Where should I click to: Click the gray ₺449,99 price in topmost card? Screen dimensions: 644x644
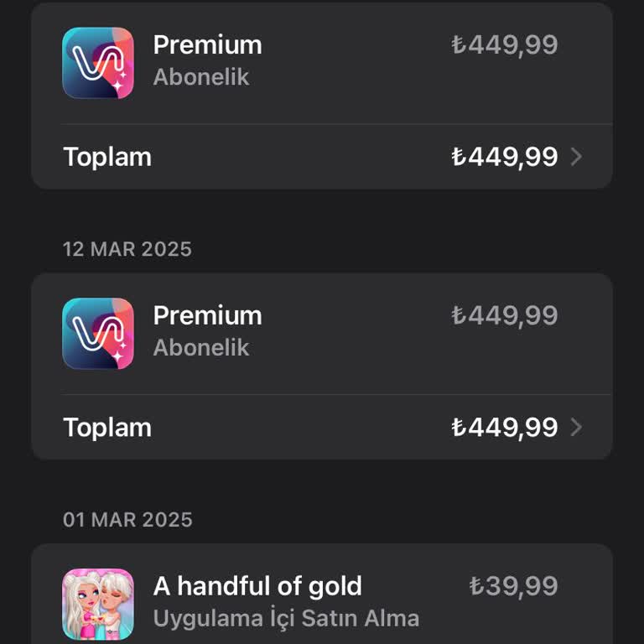(x=504, y=45)
